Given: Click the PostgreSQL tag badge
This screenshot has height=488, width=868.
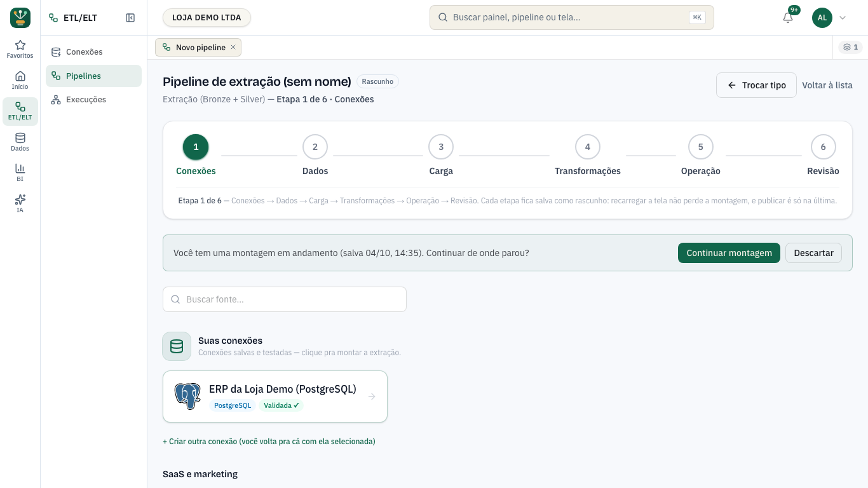Looking at the screenshot, I should (x=233, y=405).
